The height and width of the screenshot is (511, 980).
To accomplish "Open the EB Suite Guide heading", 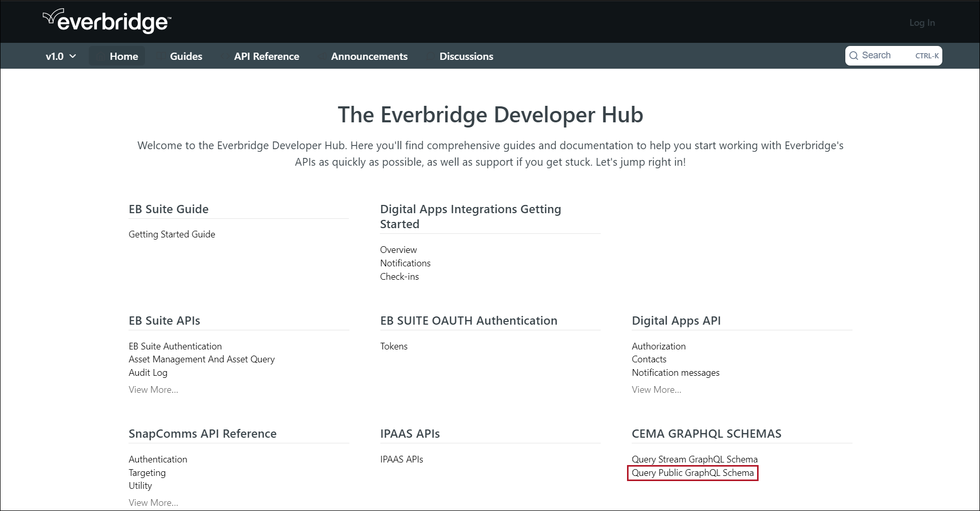I will click(169, 209).
